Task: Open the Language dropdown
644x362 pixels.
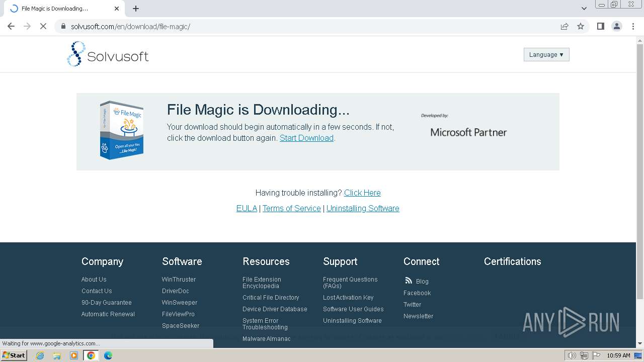Action: pyautogui.click(x=546, y=55)
